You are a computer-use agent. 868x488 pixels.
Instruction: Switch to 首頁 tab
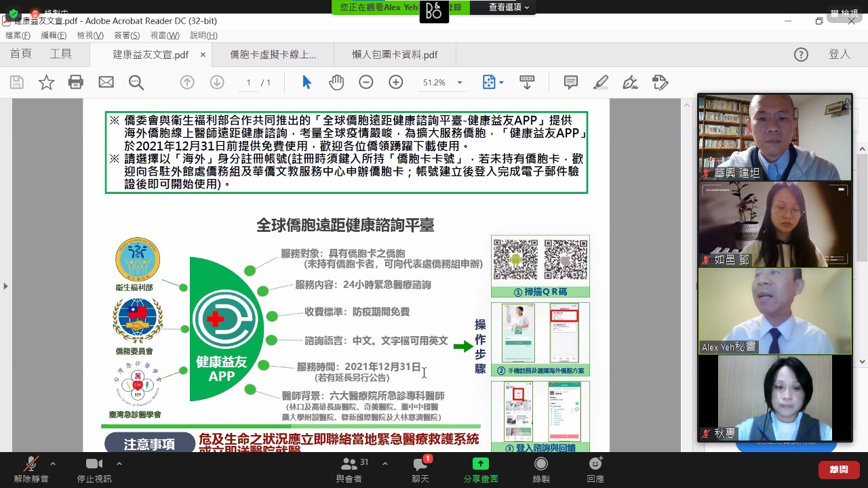click(21, 54)
